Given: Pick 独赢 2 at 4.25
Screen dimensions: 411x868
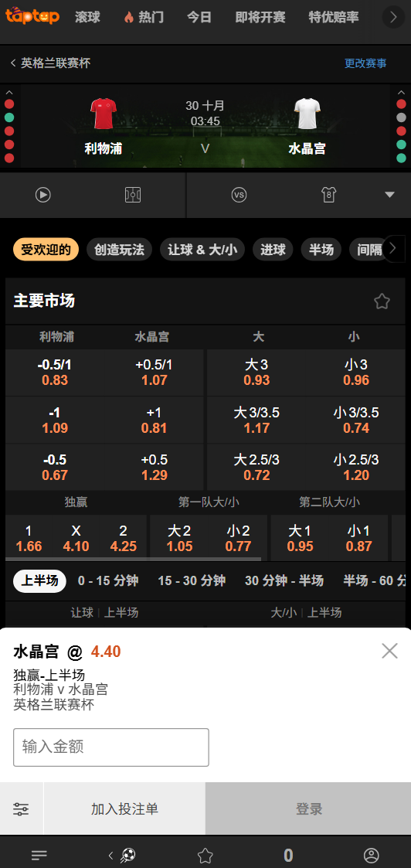Looking at the screenshot, I should coord(123,539).
